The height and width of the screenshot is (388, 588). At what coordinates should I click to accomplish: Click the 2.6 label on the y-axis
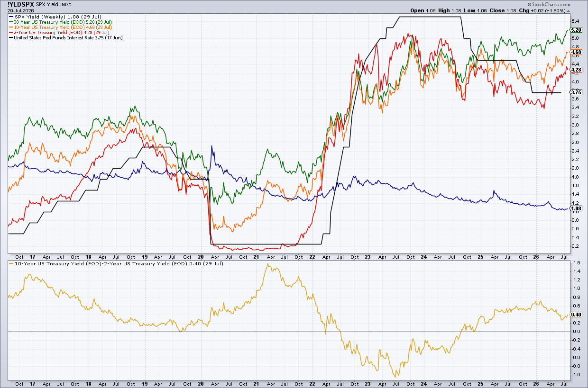coord(574,142)
